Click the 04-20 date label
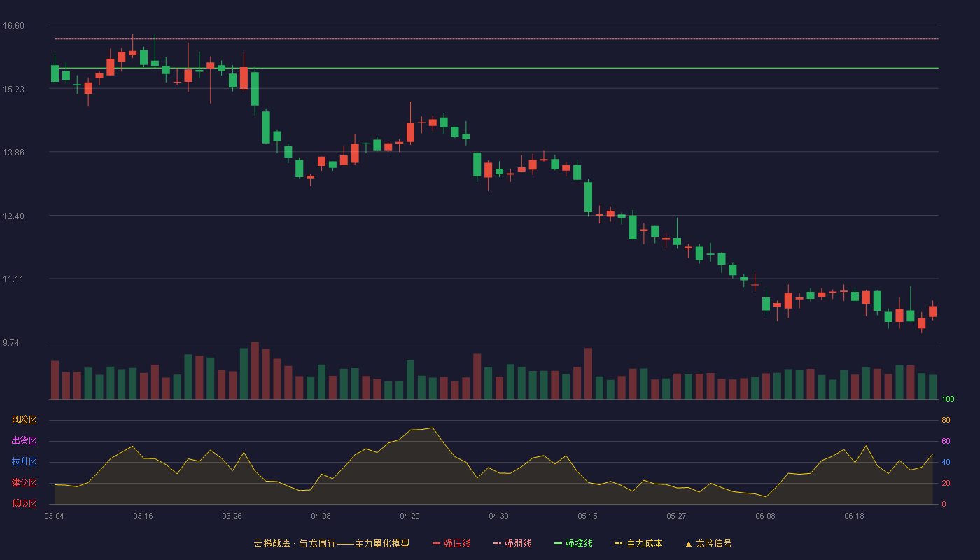 pyautogui.click(x=409, y=516)
